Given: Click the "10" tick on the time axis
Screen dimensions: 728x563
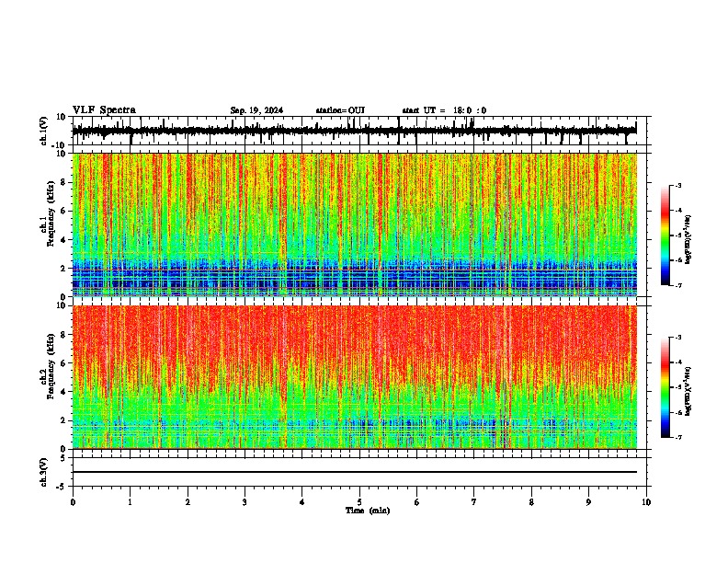Looking at the screenshot, I should point(646,502).
